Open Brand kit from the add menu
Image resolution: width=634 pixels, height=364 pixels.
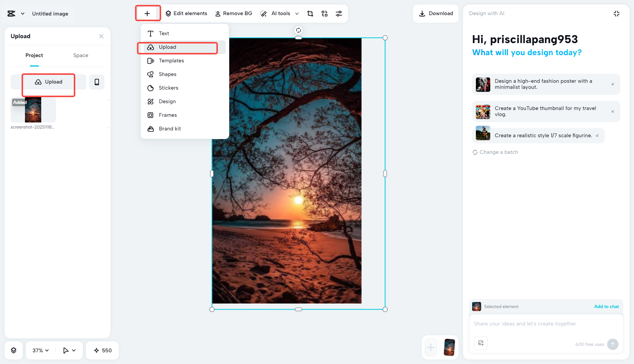point(169,129)
